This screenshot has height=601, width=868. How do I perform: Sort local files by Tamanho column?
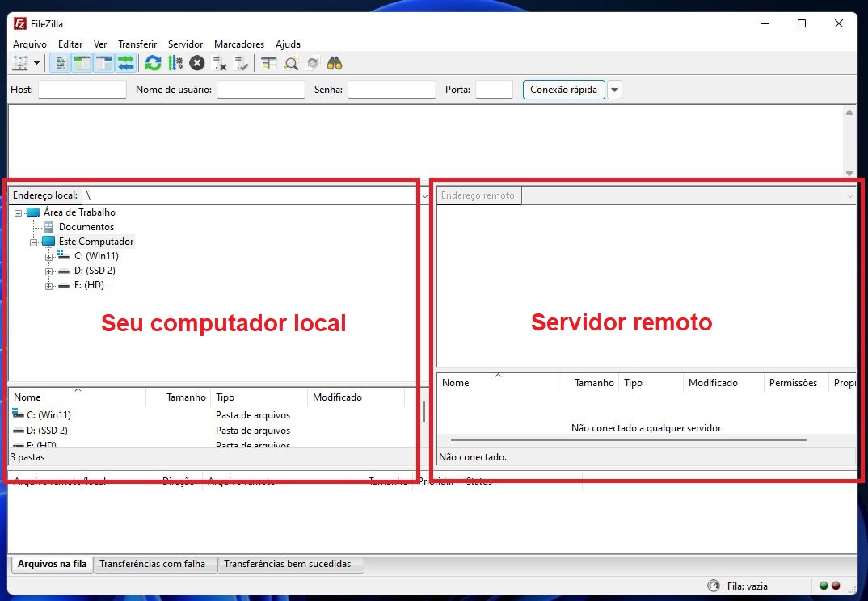tap(179, 397)
